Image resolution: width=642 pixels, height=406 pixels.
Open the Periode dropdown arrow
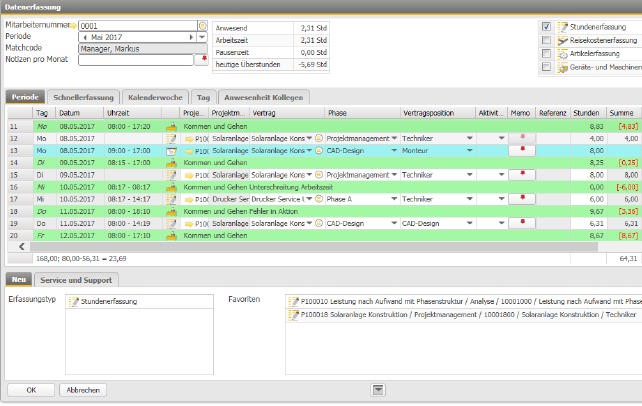click(202, 37)
